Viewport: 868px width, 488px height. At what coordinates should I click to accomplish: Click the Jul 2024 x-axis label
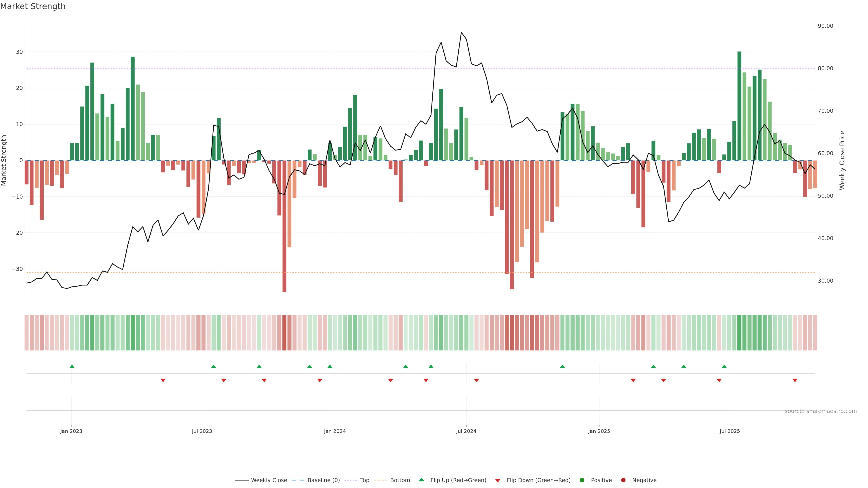466,431
